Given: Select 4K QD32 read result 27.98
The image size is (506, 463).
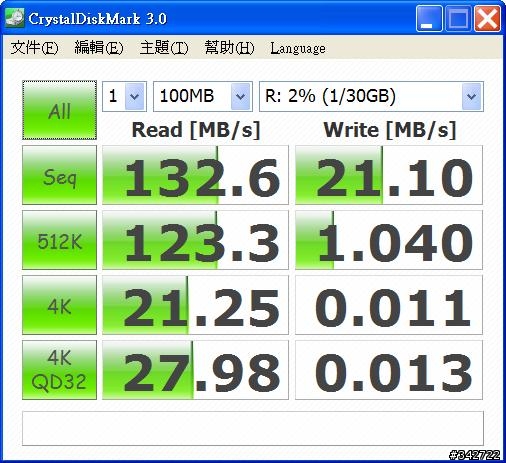Looking at the screenshot, I should (195, 370).
